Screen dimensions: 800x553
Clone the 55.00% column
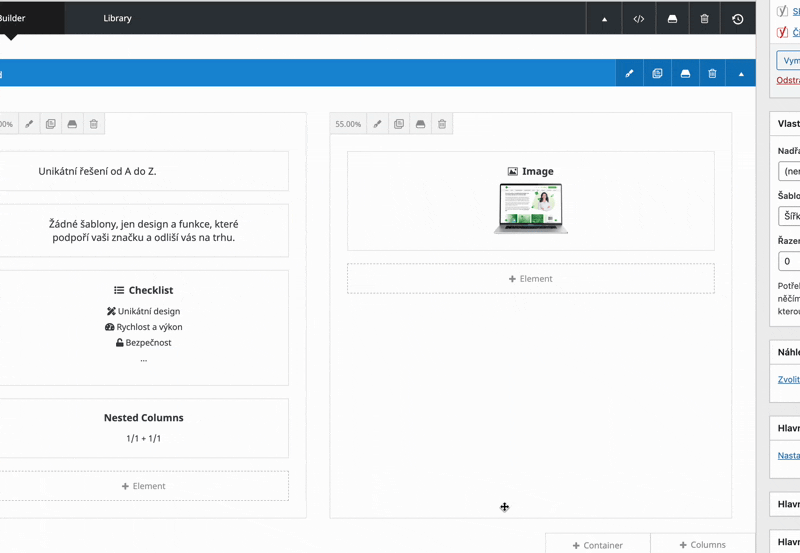click(399, 125)
